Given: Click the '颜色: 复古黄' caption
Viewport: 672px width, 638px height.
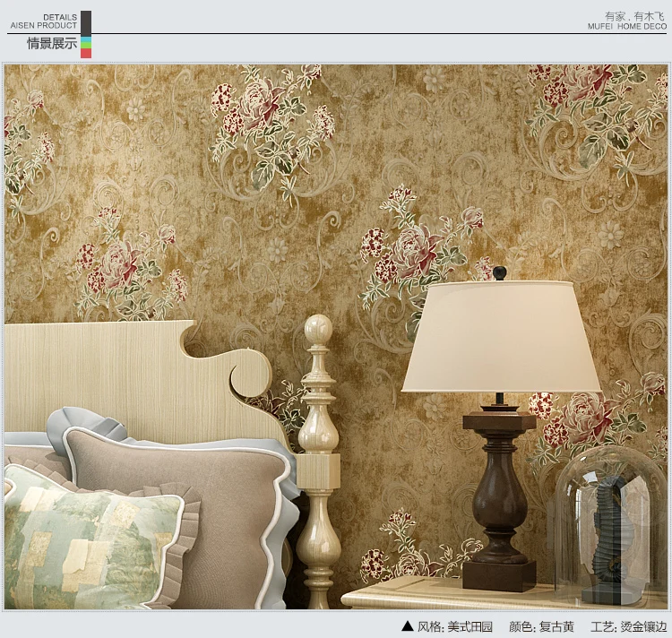Looking at the screenshot, I should [541, 626].
